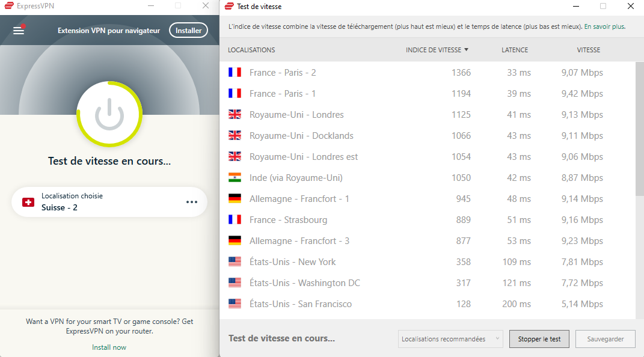Viewport: 644px width, 357px height.
Task: Sort by the Latence column header
Action: click(515, 50)
